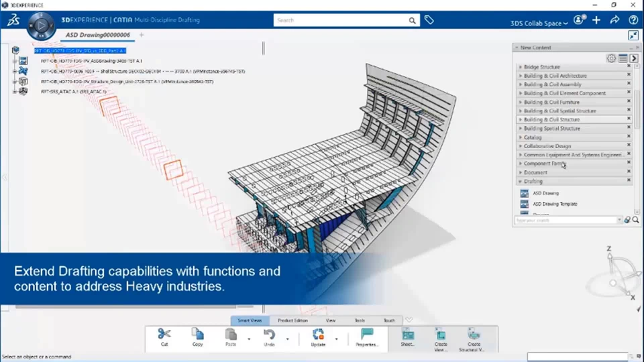
Task: Click the Paste icon
Action: pyautogui.click(x=231, y=334)
